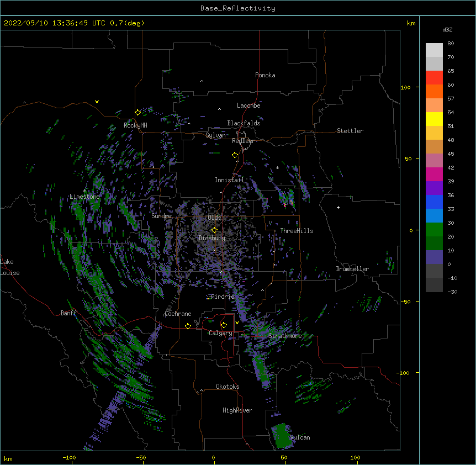This screenshot has height=465, width=476.
Task: Click the magenta 42 dBZ legend swatch
Action: [x=434, y=174]
